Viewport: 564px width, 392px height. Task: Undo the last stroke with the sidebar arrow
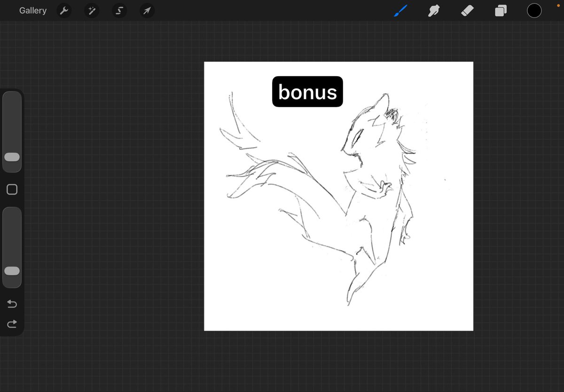click(x=12, y=304)
